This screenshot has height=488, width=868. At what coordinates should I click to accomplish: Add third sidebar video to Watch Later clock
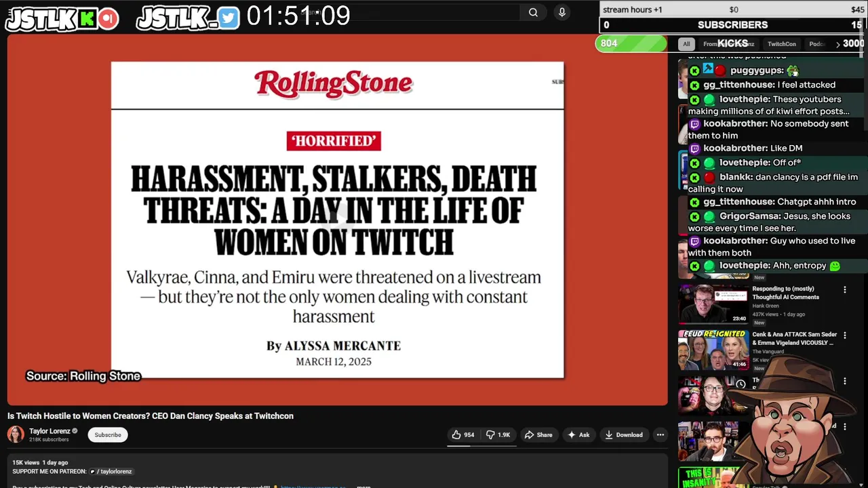(741, 384)
